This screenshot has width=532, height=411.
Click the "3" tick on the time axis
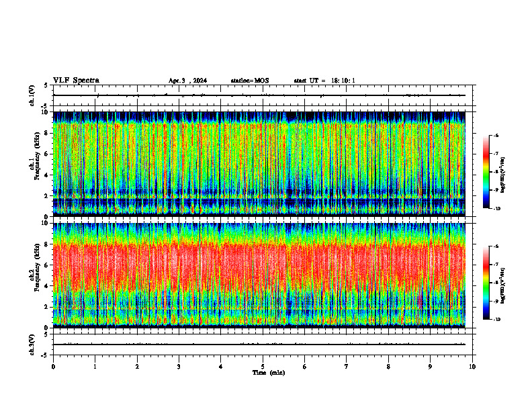click(x=179, y=367)
